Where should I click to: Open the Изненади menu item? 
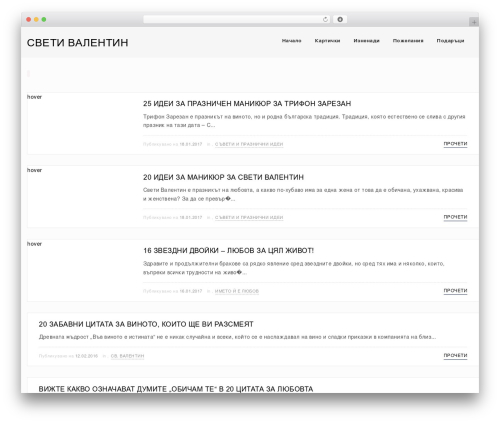tap(366, 41)
